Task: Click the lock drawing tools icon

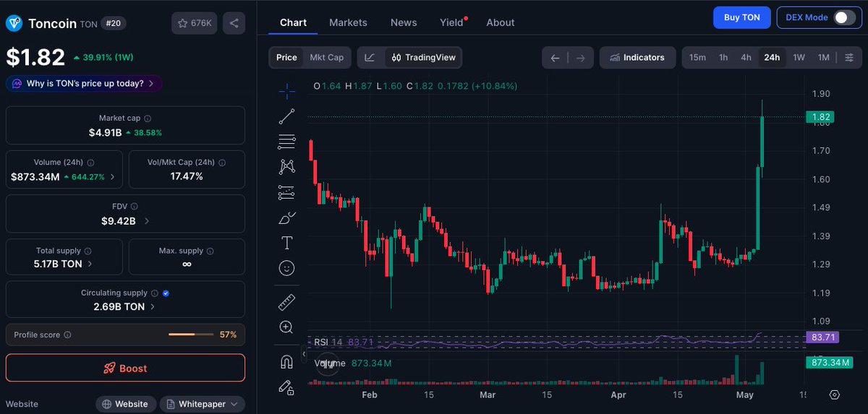Action: point(286,387)
